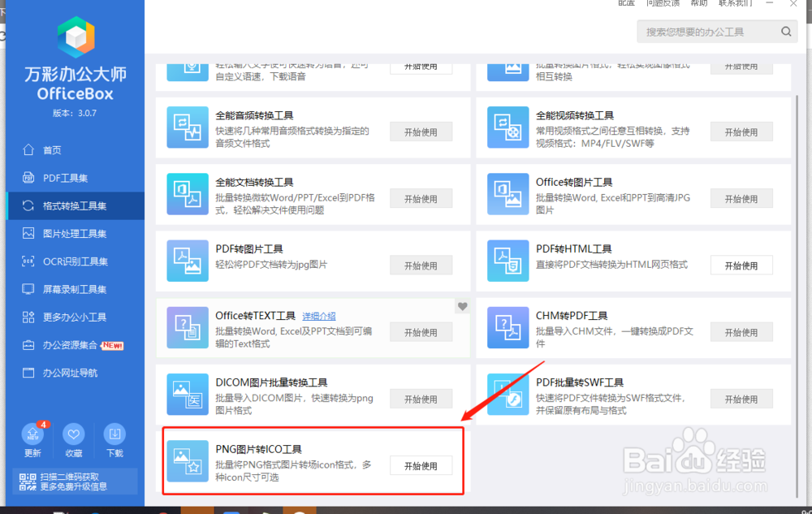This screenshot has width=812, height=514.
Task: Start using PNG图片转ICO工具
Action: coord(421,466)
